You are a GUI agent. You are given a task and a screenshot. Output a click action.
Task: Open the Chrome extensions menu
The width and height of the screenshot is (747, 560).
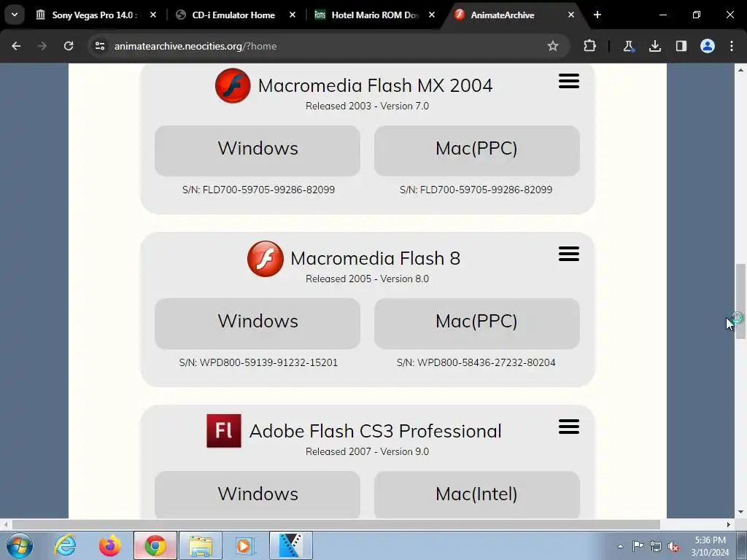(x=589, y=46)
